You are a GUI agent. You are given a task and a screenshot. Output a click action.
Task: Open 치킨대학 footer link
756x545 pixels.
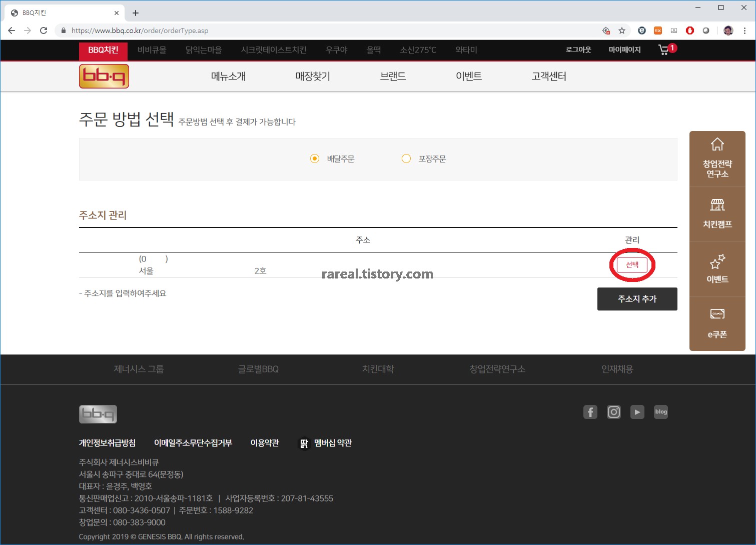tap(378, 369)
